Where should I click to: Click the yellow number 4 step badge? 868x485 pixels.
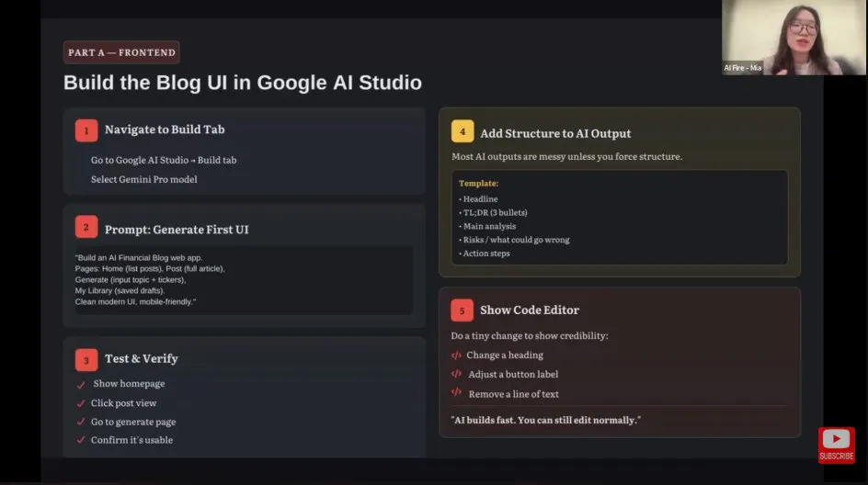pos(463,131)
